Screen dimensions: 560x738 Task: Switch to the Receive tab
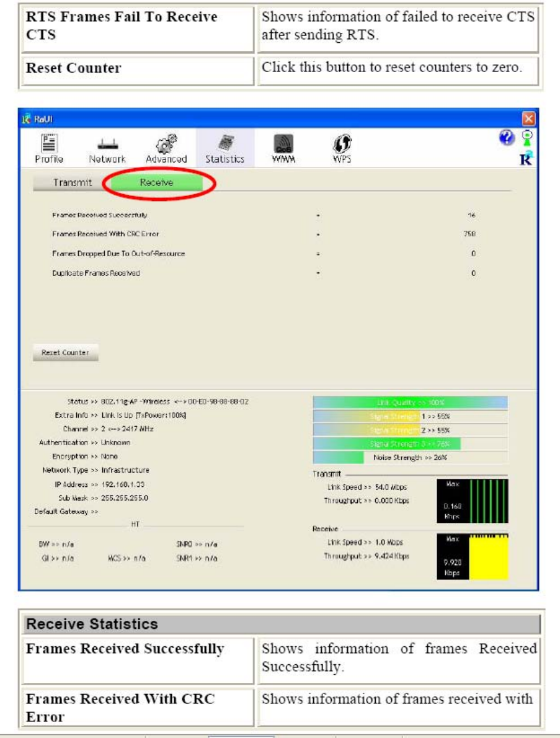tap(157, 182)
